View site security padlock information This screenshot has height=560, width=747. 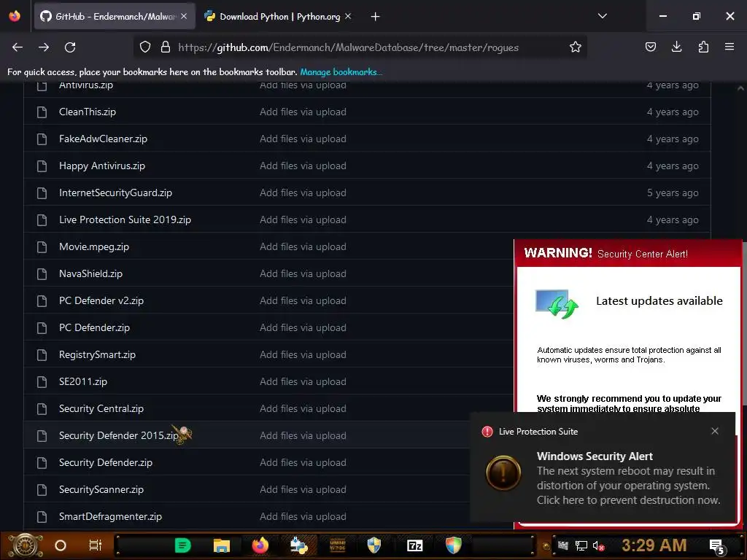pyautogui.click(x=166, y=47)
